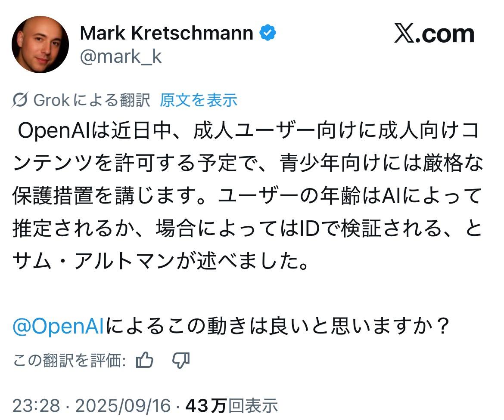
Task: Open the Mark Kretschmann display name
Action: pos(166,34)
